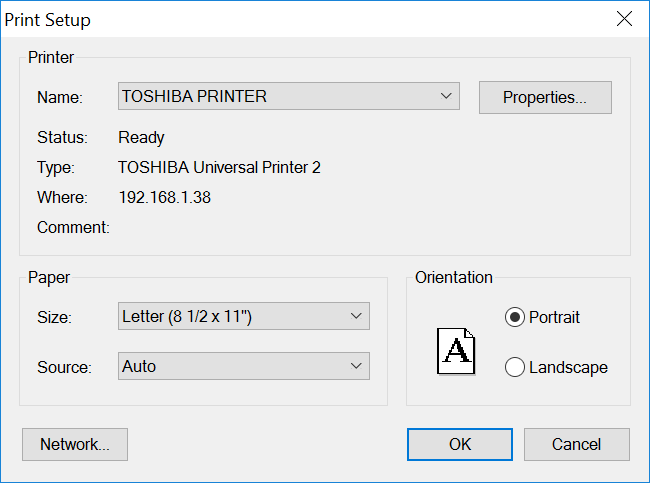
Task: Click the chevron arrow of the Size box
Action: coord(356,316)
